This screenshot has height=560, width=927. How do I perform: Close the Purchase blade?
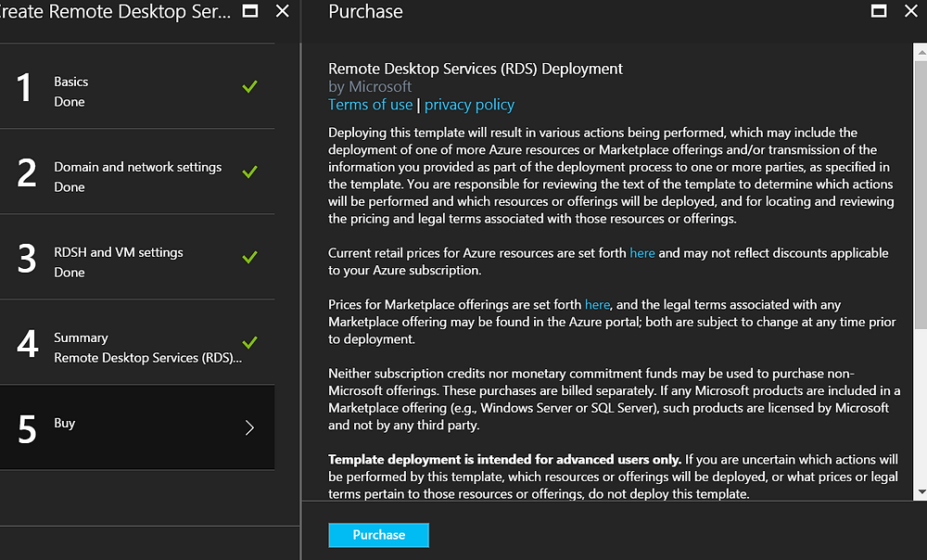coord(911,11)
